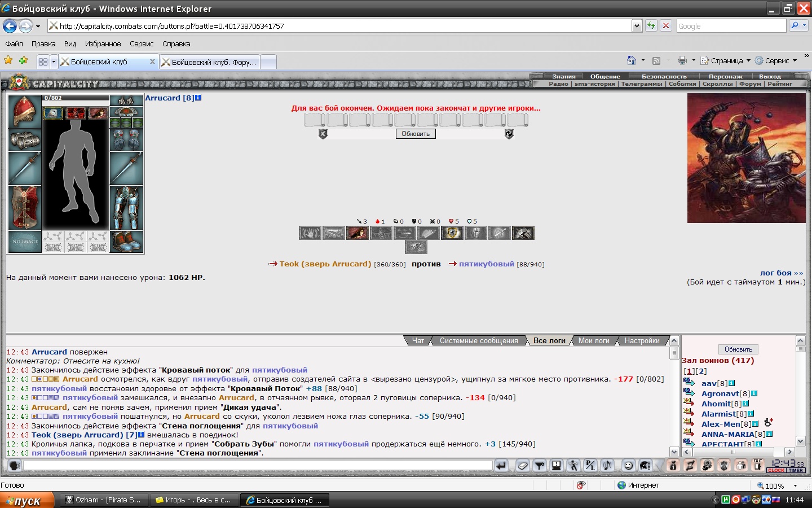
Task: Click the IE stop loading icon
Action: (x=666, y=25)
